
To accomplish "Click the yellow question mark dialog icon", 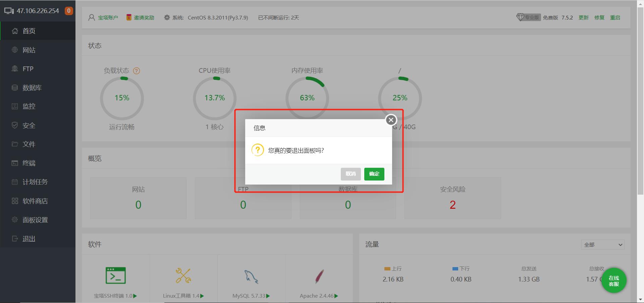I will tap(258, 150).
